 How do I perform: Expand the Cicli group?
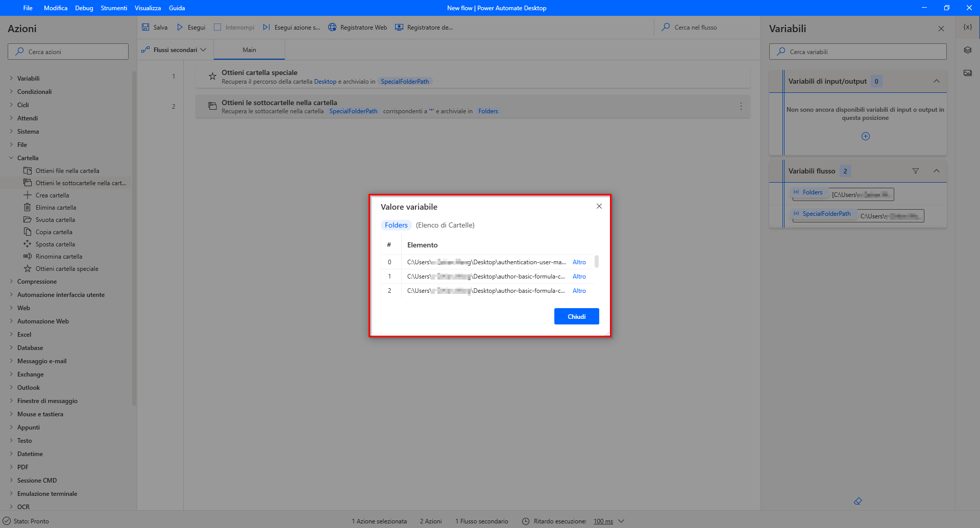11,105
